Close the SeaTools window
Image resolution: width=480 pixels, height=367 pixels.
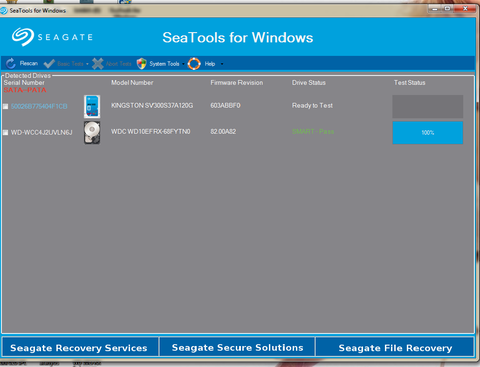(x=465, y=9)
